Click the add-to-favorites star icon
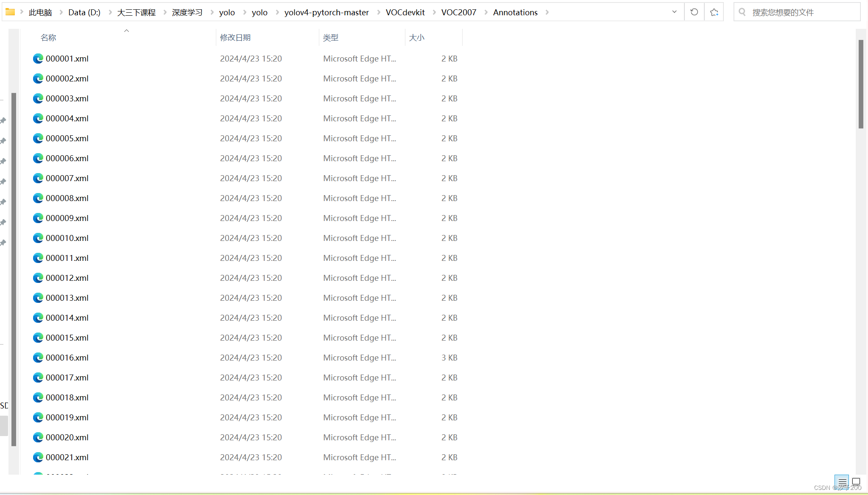This screenshot has width=868, height=495. click(714, 12)
